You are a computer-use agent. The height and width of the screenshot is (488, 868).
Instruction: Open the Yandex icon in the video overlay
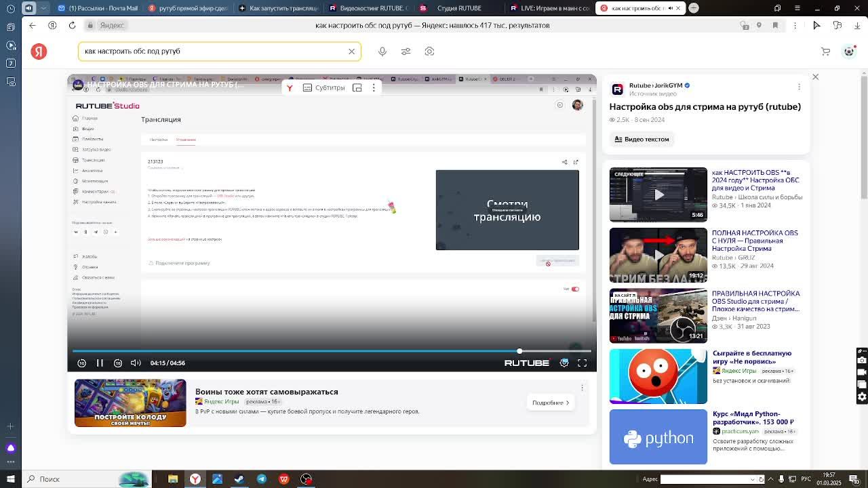[x=290, y=87]
